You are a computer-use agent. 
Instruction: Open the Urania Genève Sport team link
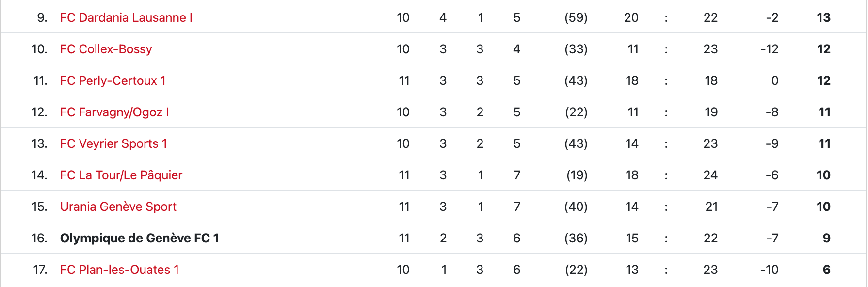click(x=118, y=207)
